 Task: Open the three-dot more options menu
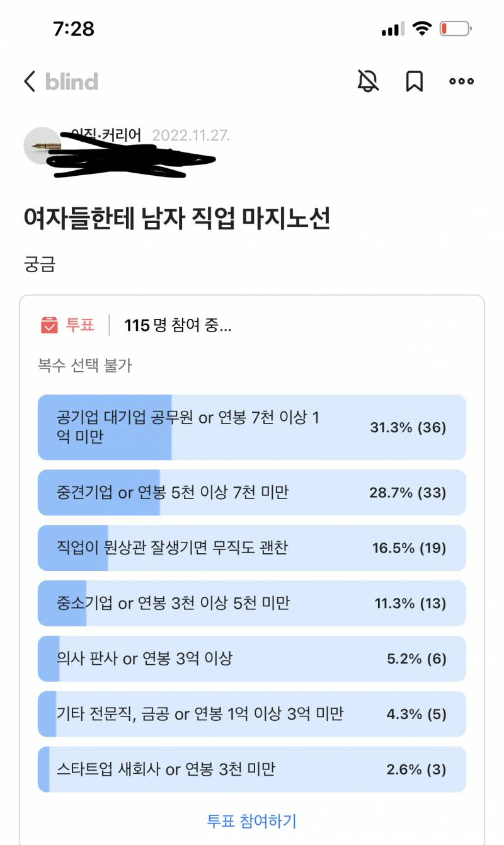tap(461, 81)
